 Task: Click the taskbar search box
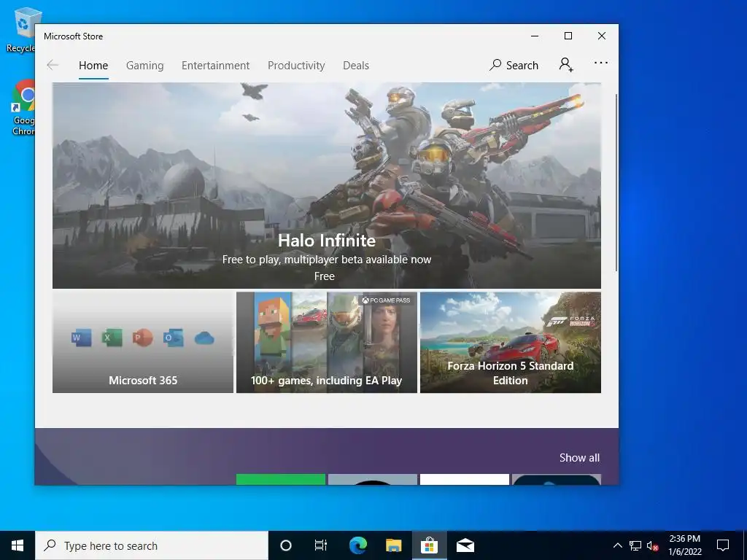click(x=152, y=545)
